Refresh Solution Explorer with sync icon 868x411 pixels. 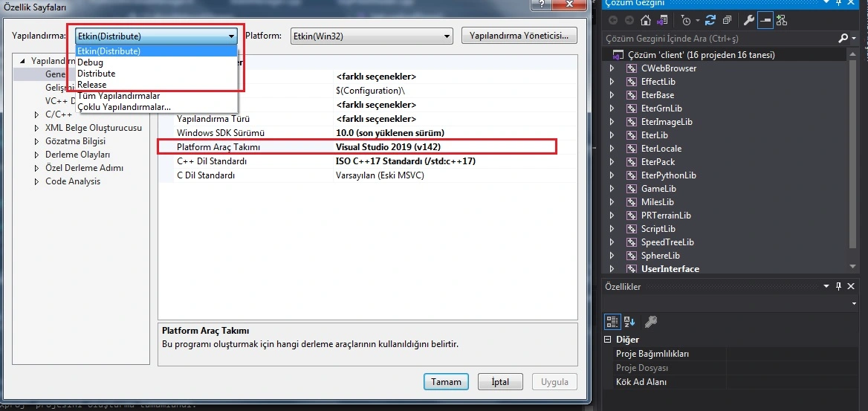click(711, 21)
